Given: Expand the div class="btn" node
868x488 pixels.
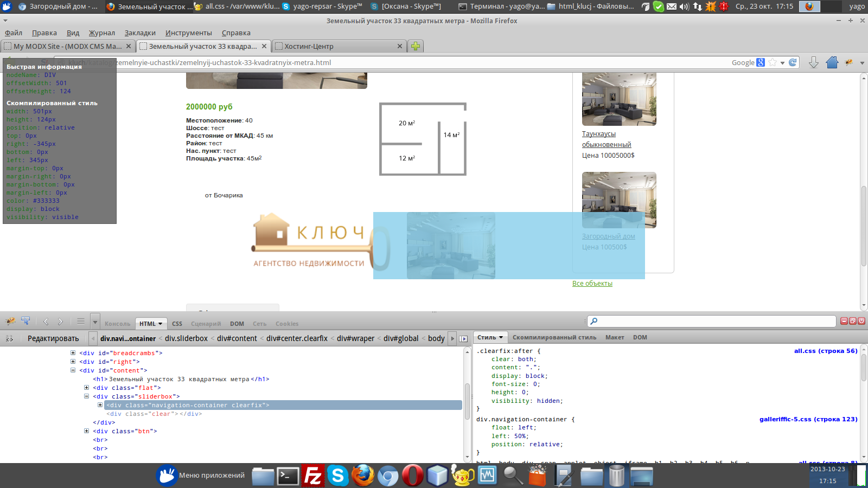Looking at the screenshot, I should (x=86, y=431).
